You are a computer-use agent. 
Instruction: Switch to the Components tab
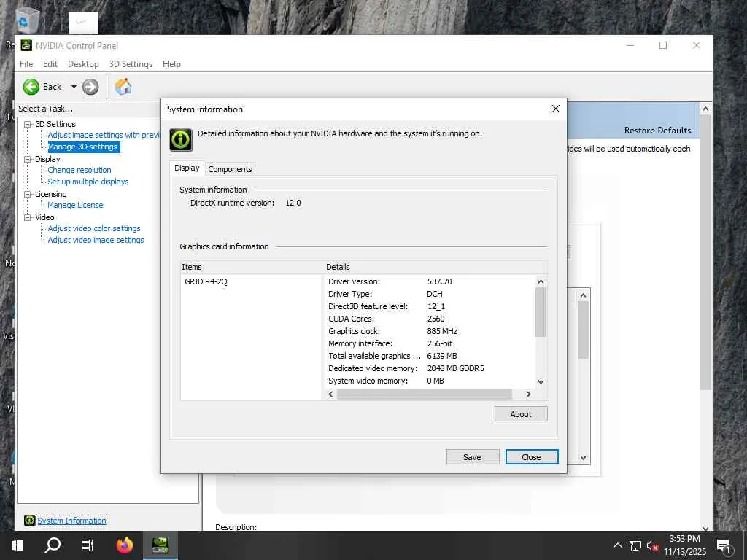point(230,169)
